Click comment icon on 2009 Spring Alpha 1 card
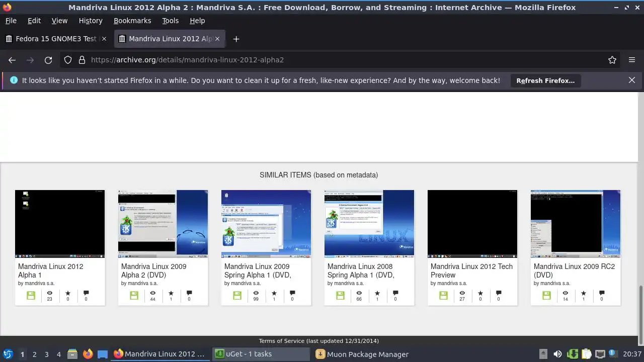This screenshot has height=362, width=644. [292, 293]
